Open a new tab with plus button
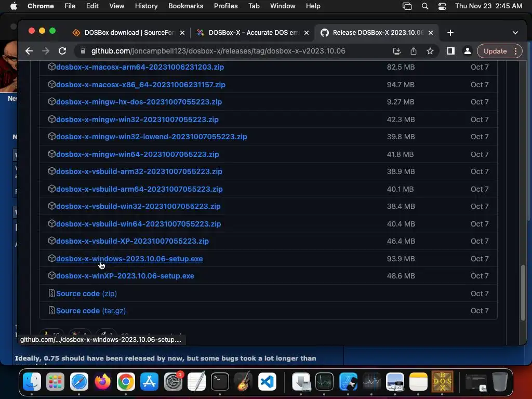This screenshot has height=399, width=532. (x=450, y=33)
